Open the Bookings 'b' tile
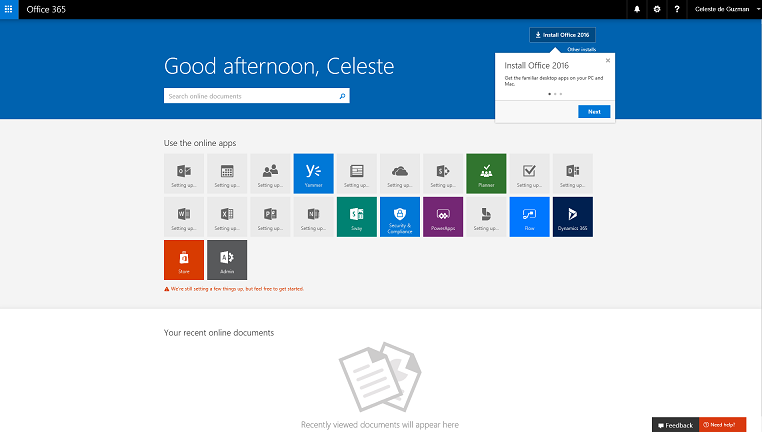The image size is (762, 432). coord(486,217)
